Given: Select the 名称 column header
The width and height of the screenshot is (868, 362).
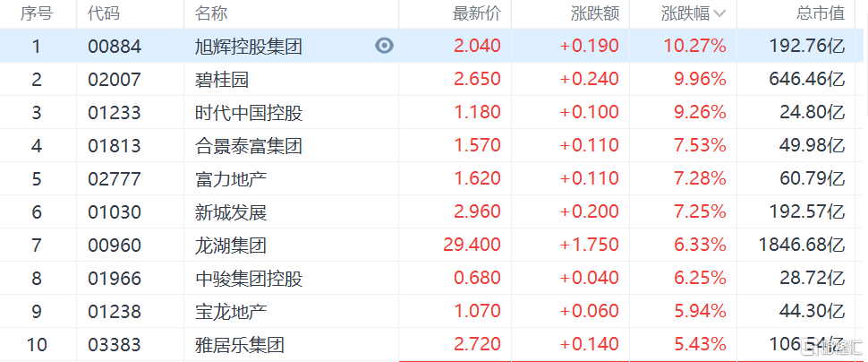Looking at the screenshot, I should [211, 13].
